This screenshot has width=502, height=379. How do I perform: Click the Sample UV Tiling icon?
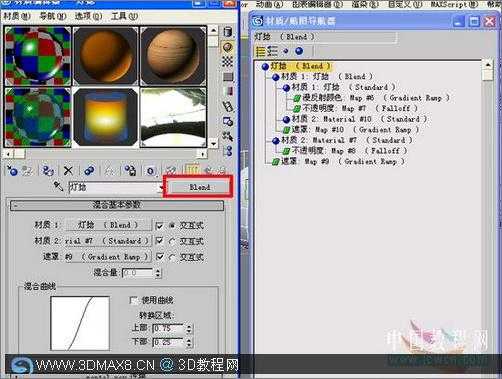228,77
